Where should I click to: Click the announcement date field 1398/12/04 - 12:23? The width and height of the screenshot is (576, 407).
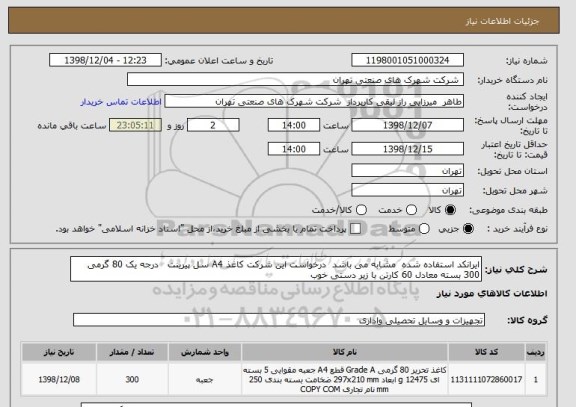[105, 60]
